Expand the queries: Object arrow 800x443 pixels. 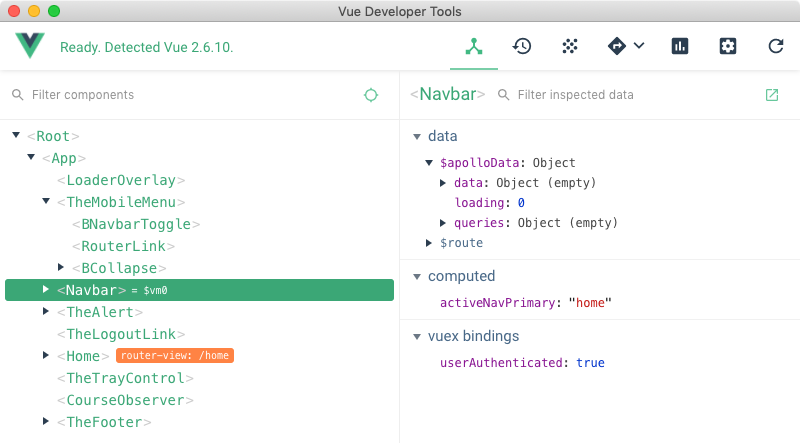pyautogui.click(x=443, y=223)
